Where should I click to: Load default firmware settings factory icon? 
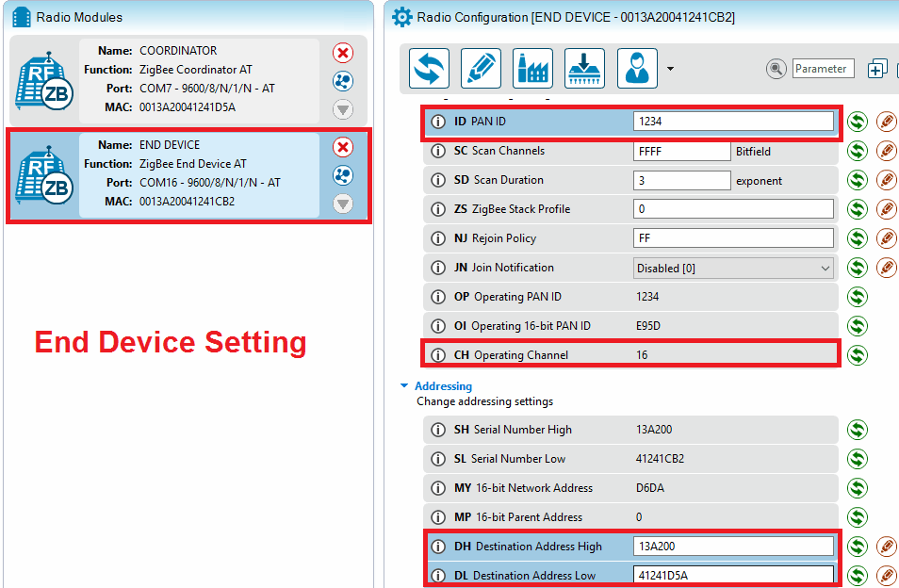532,69
